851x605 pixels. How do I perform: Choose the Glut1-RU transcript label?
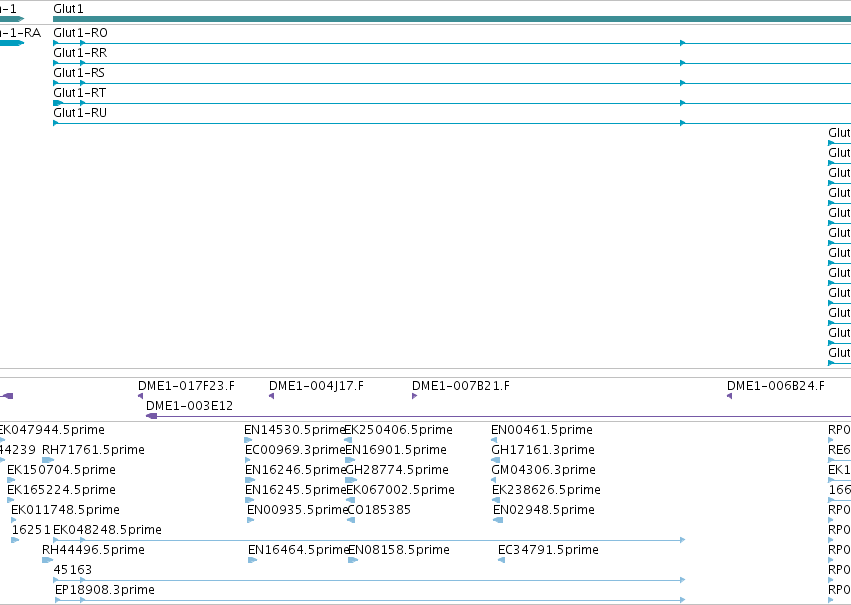(80, 113)
